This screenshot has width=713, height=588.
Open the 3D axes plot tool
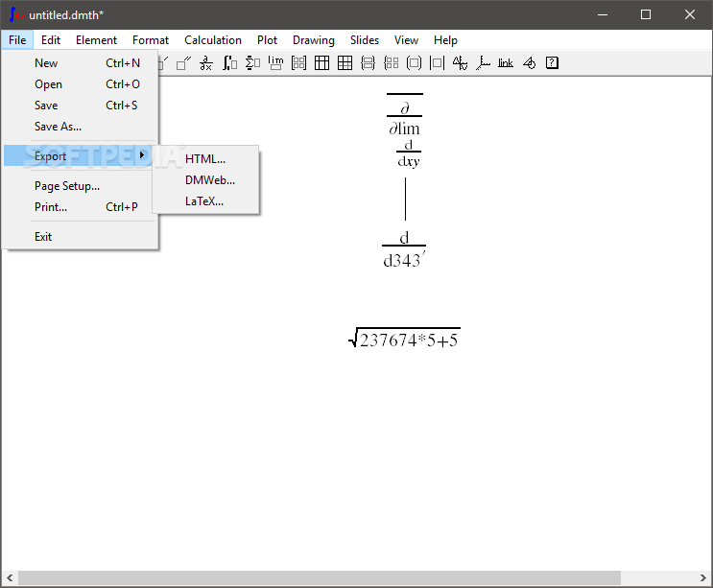pos(483,63)
